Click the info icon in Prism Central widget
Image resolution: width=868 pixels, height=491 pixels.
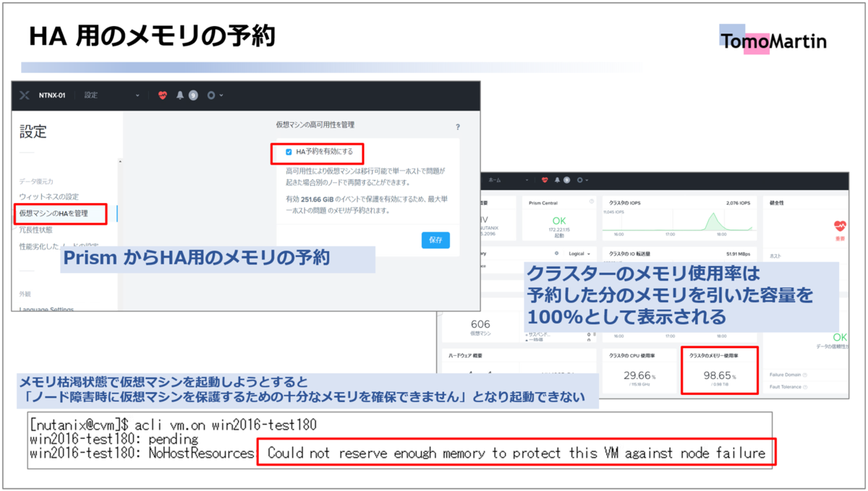[x=591, y=202]
